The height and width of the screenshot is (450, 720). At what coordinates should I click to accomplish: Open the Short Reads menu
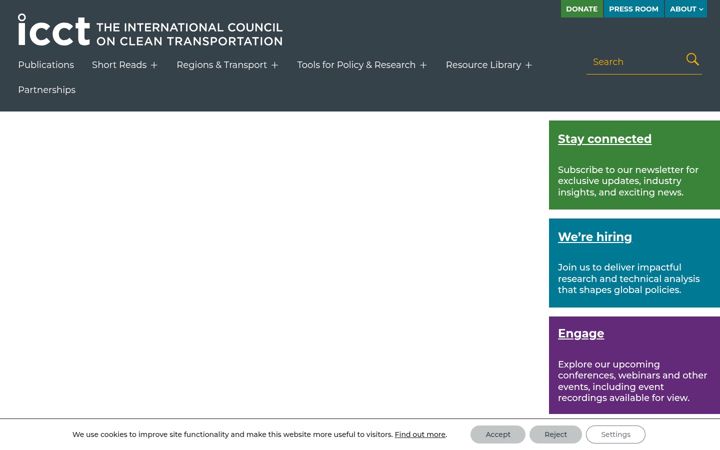[119, 65]
